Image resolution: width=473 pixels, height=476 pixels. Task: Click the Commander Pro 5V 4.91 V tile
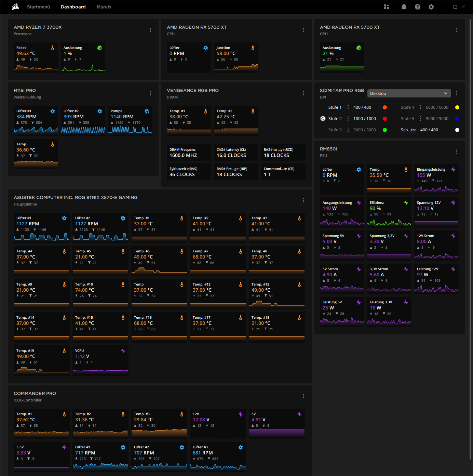277,424
